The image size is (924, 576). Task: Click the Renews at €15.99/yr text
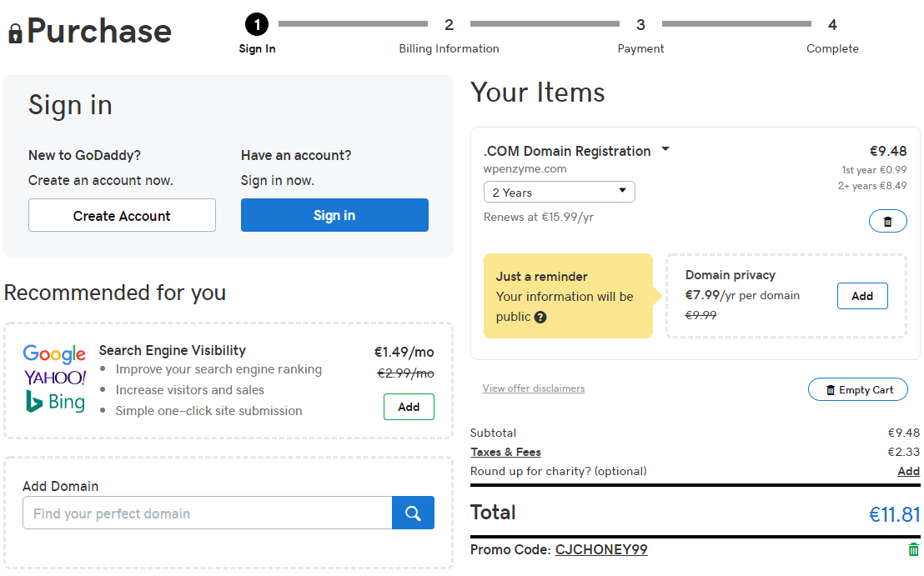(x=539, y=218)
